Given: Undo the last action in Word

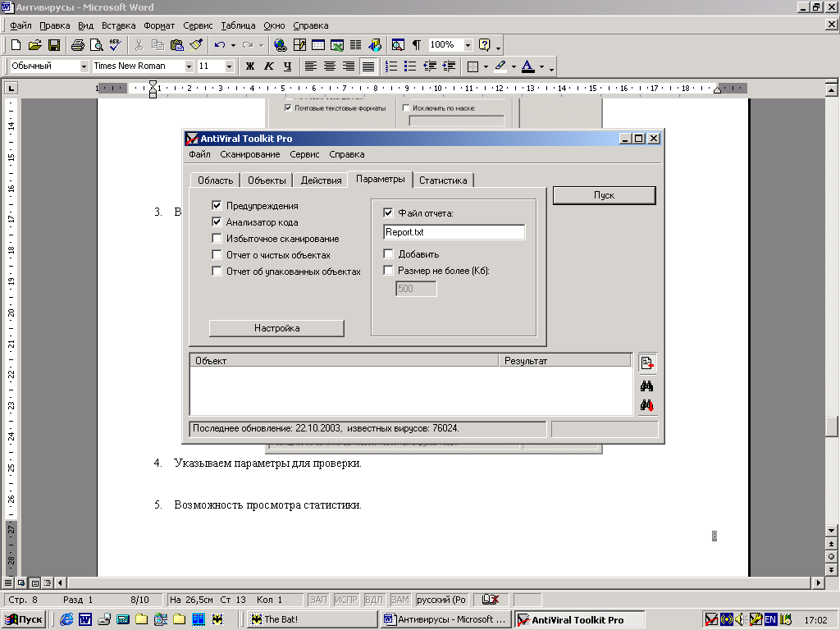Looking at the screenshot, I should (220, 45).
